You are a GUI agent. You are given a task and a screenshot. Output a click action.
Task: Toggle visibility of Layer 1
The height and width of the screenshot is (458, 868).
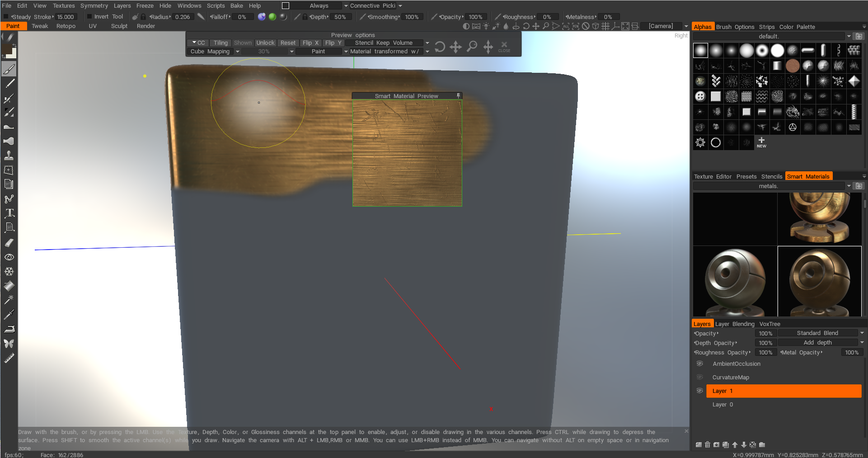(699, 391)
